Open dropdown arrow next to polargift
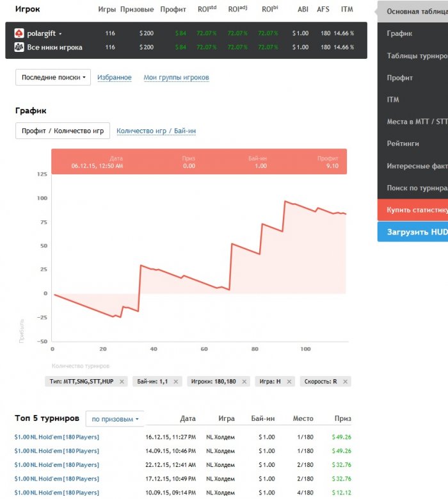 61,33
